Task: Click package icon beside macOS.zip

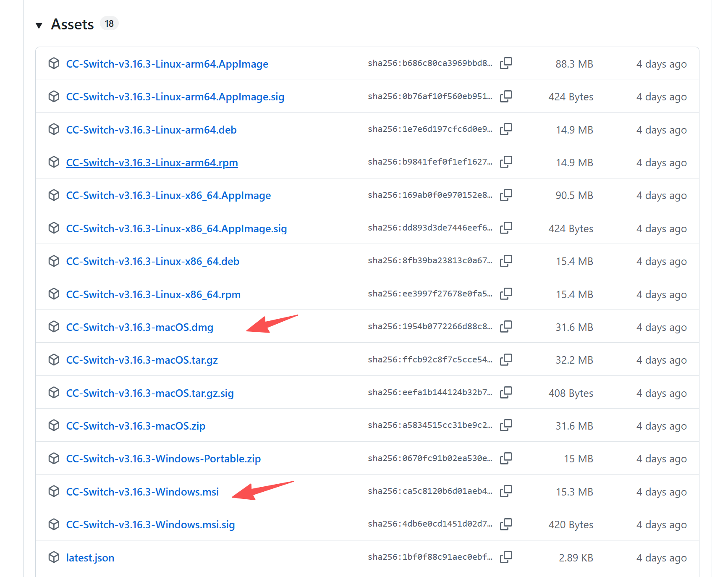Action: [54, 425]
